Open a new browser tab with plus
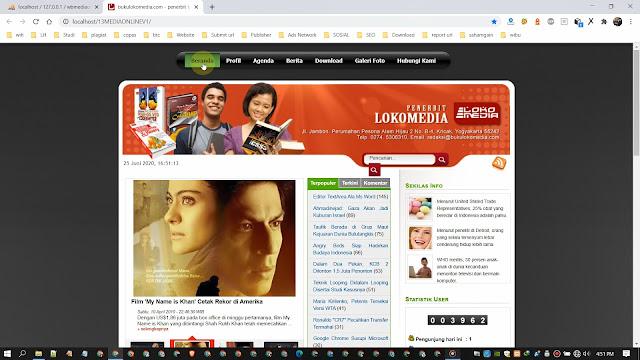The height and width of the screenshot is (360, 640). click(x=212, y=7)
